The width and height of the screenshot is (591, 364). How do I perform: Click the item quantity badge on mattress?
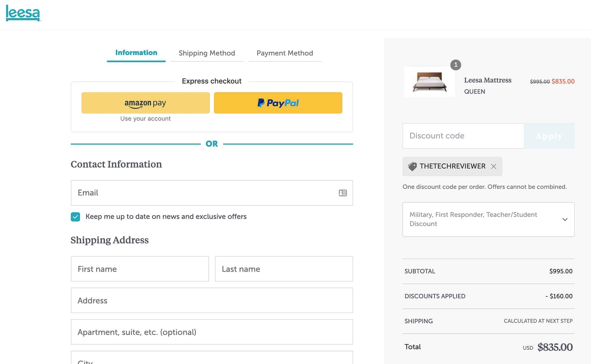pos(456,65)
